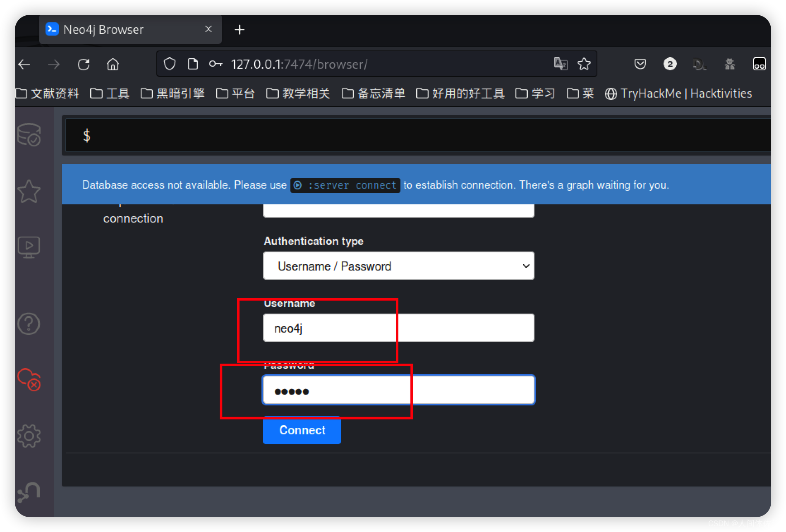The image size is (786, 532).
Task: Click the Connect button
Action: point(302,430)
